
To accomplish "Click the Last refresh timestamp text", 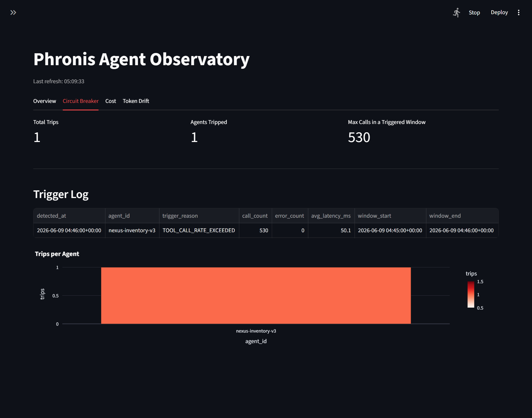I will coord(59,81).
